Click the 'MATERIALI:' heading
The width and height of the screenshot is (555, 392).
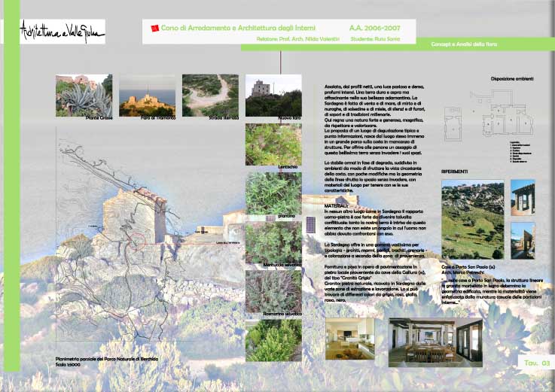coord(337,205)
